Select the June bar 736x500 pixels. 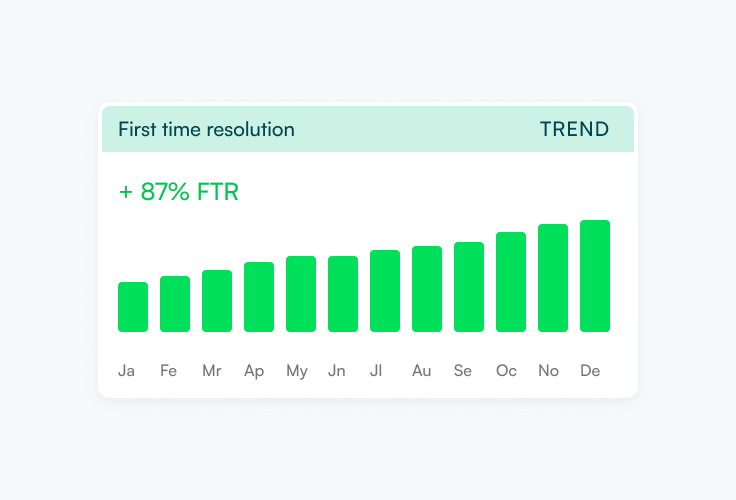(x=343, y=294)
